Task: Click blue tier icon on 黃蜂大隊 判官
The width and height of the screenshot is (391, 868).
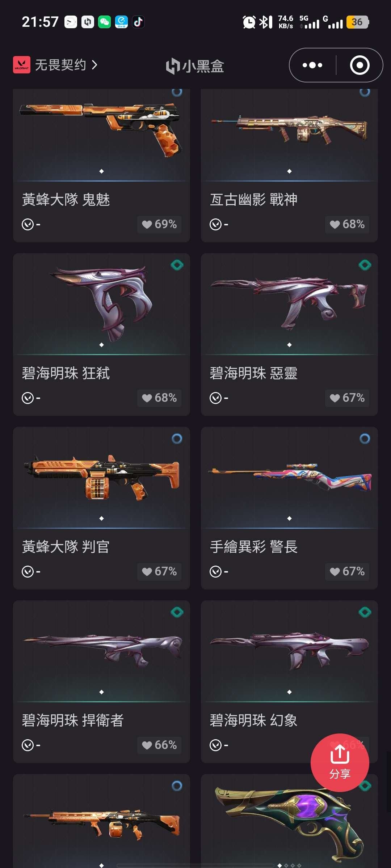Action: pyautogui.click(x=177, y=439)
